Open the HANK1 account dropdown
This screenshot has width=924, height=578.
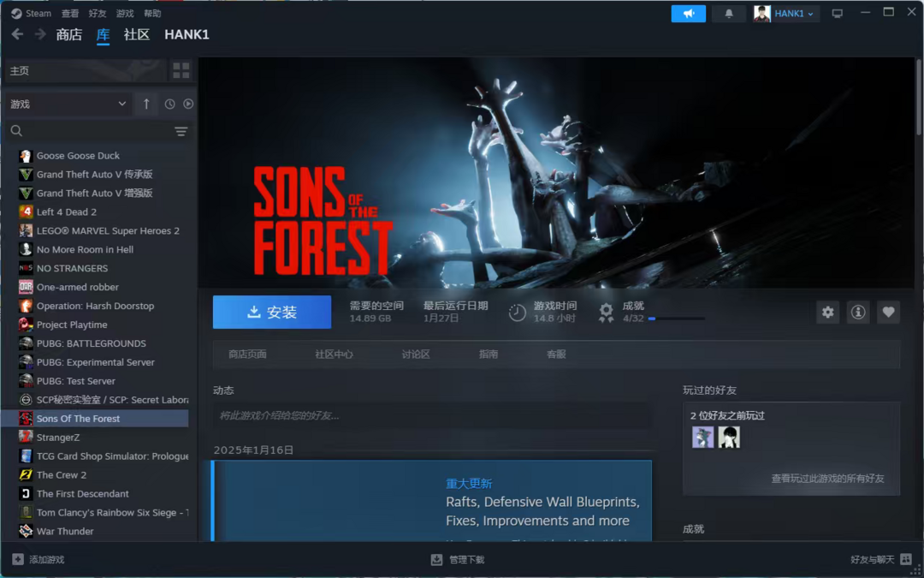pos(786,14)
